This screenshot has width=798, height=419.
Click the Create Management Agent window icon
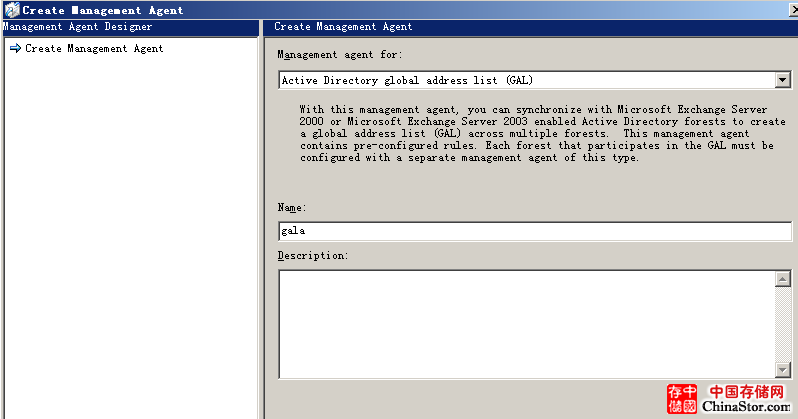(10, 10)
